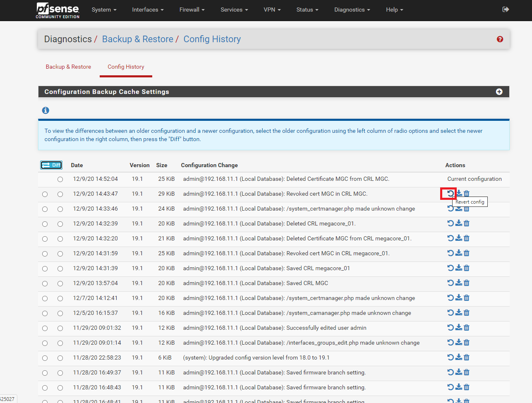
Task: Click the blue info icon
Action: point(46,110)
